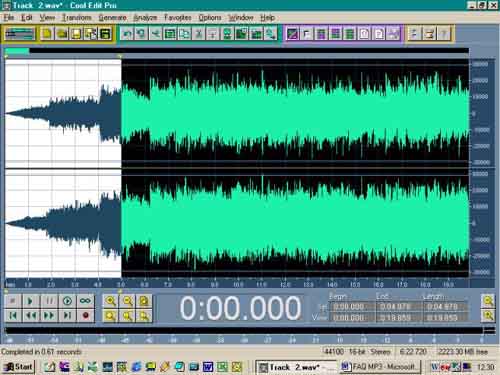The image size is (500, 375).
Task: Click the circled Play to End button
Action: [67, 301]
